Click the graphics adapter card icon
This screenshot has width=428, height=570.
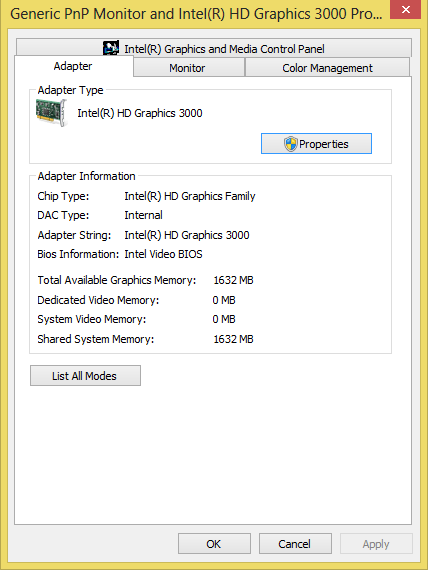[52, 113]
